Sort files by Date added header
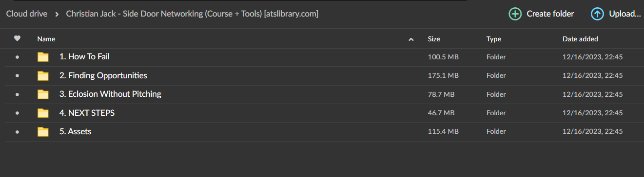Image resolution: width=644 pixels, height=177 pixels. coord(580,39)
